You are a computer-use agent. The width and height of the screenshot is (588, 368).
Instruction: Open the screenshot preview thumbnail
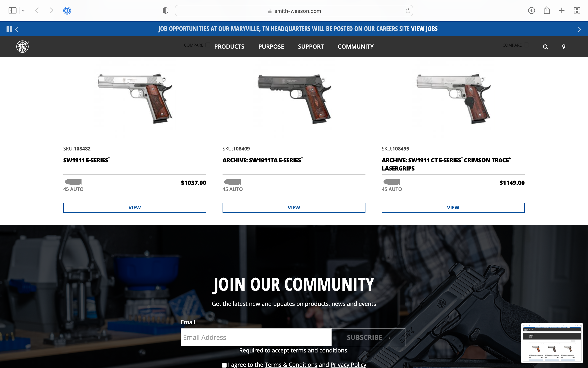[x=552, y=343]
